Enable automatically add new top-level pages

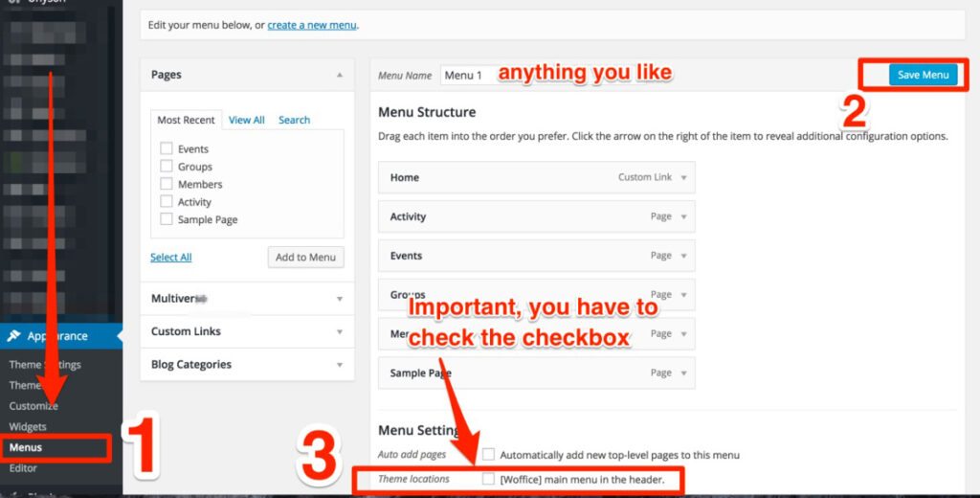click(x=489, y=454)
